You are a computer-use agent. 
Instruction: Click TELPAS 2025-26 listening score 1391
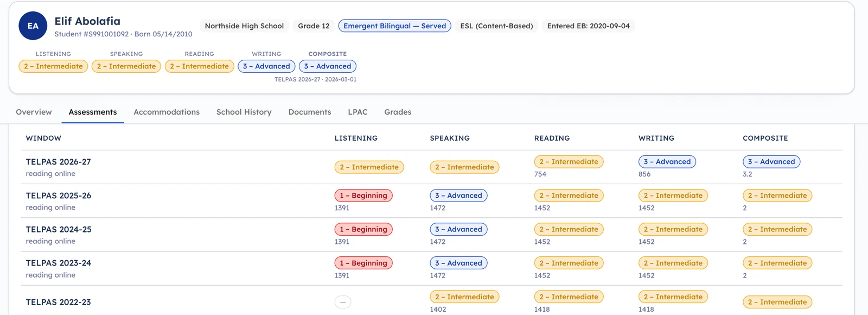click(342, 208)
